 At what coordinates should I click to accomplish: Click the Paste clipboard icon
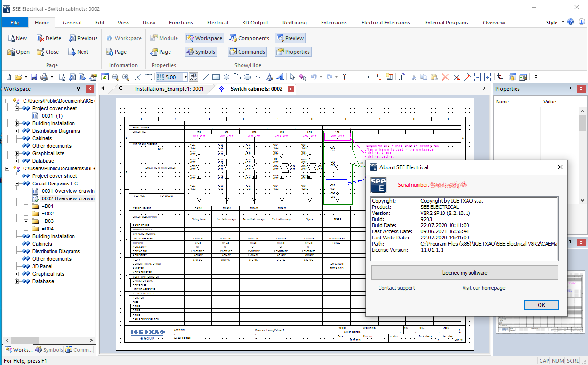pos(435,77)
